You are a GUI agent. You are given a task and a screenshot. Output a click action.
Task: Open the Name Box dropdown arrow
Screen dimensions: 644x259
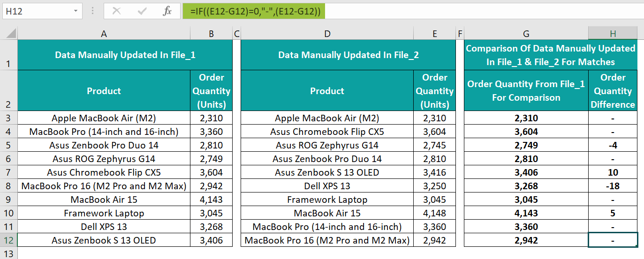pos(76,11)
